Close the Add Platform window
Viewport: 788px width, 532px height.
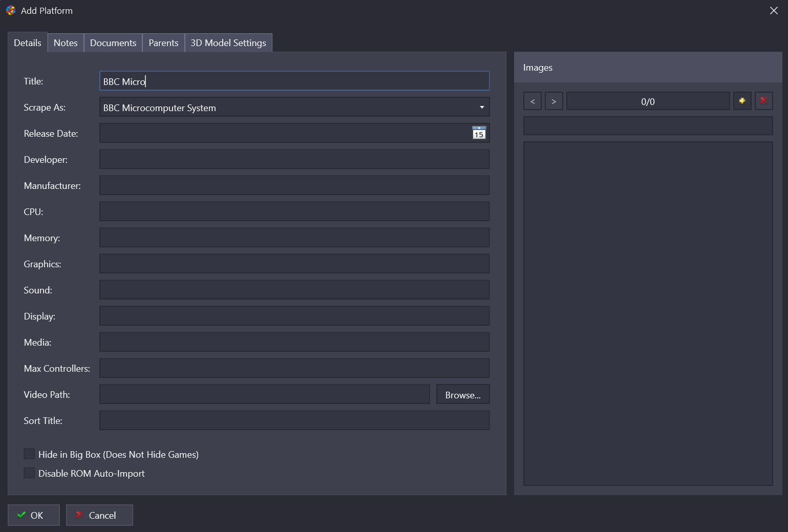pyautogui.click(x=774, y=11)
